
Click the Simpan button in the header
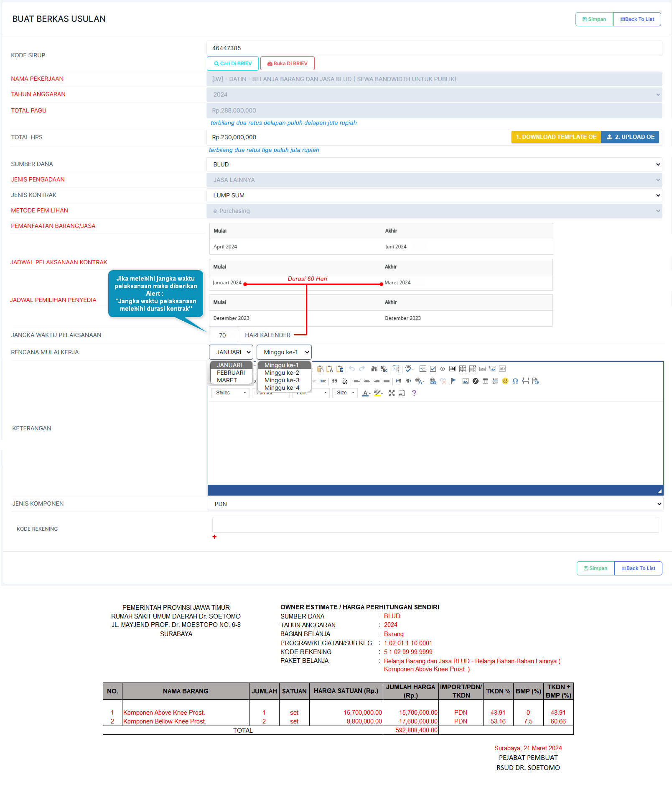pos(594,19)
